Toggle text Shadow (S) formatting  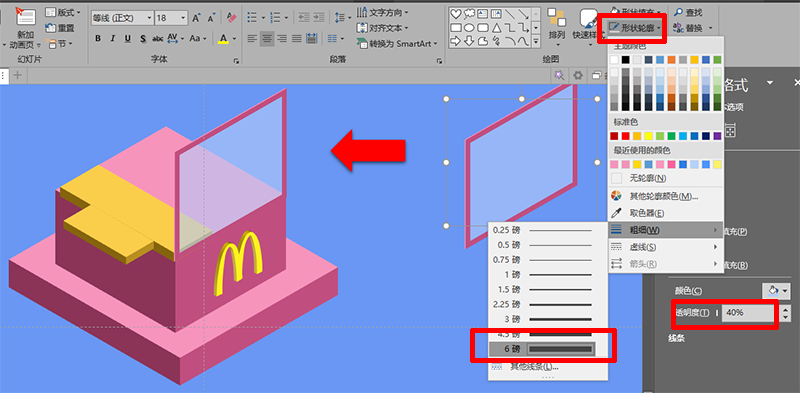click(x=143, y=38)
